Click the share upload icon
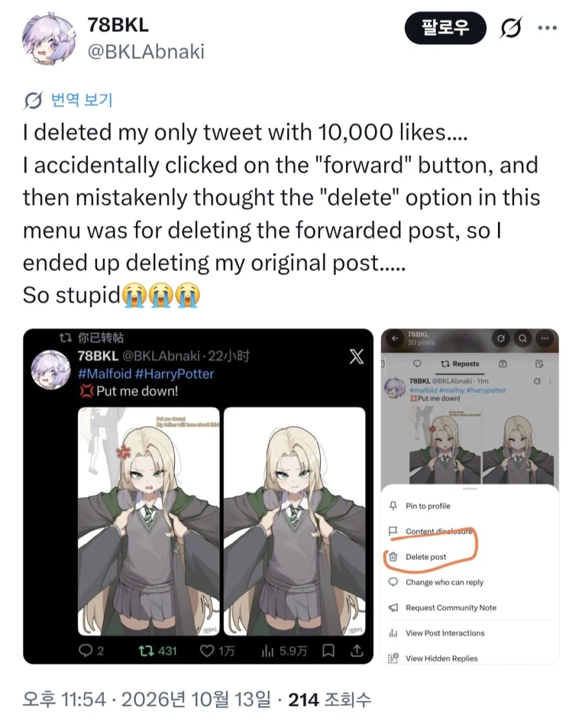The height and width of the screenshot is (728, 582). (x=356, y=651)
